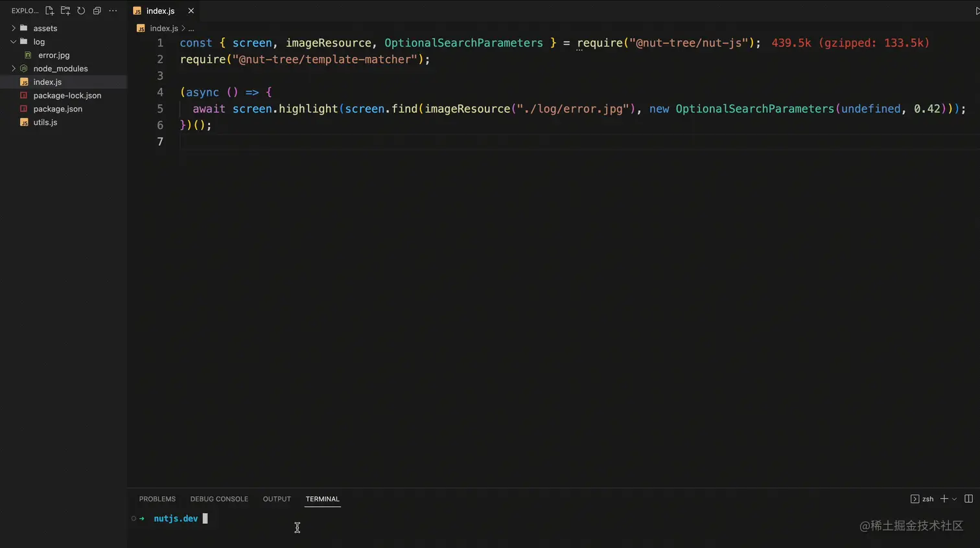
Task: Click the Refresh Explorer icon
Action: 81,11
